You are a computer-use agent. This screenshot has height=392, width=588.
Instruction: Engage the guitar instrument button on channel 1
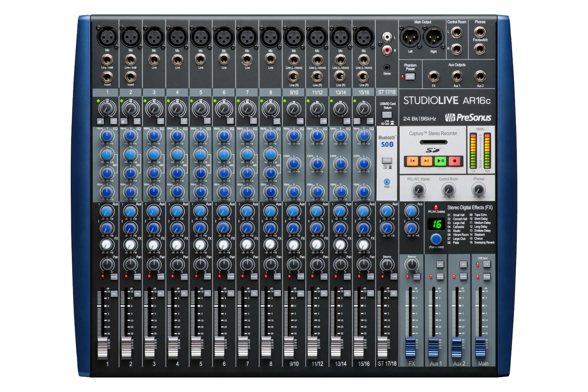(x=101, y=121)
